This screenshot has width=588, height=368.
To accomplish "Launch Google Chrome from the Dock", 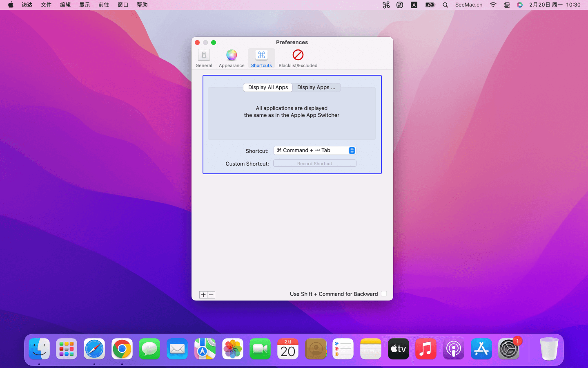I will [122, 349].
